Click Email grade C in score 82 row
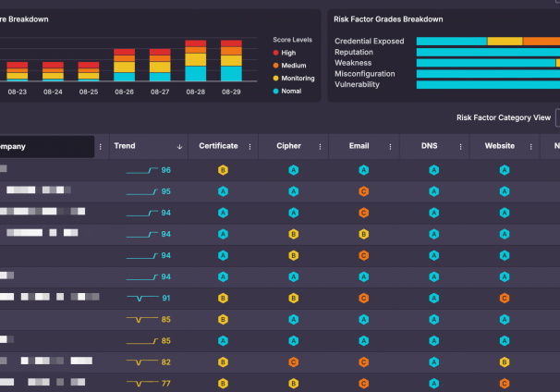Viewport: 560px width, 392px height. pos(363,362)
